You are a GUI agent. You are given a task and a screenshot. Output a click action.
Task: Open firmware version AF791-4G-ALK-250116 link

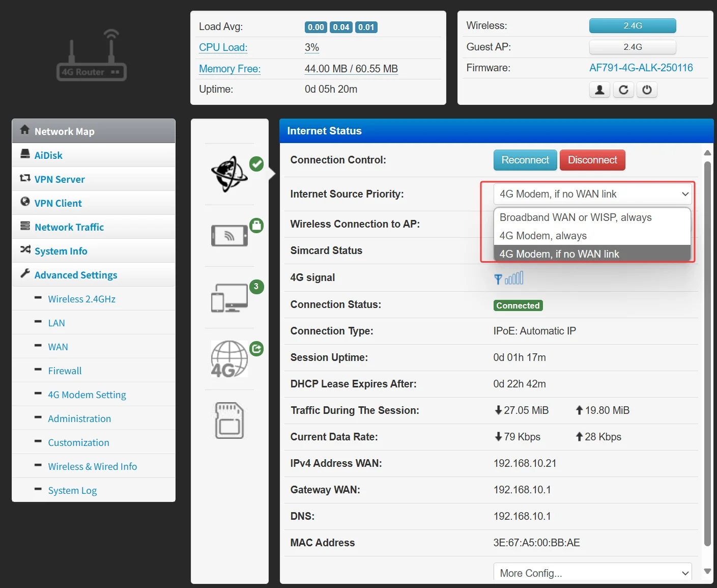(x=641, y=68)
